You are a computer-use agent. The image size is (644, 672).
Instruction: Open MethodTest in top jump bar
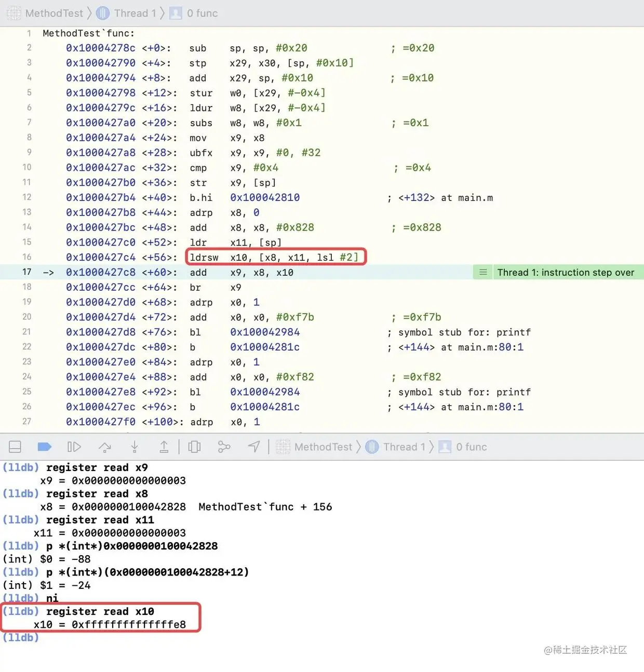[x=54, y=13]
